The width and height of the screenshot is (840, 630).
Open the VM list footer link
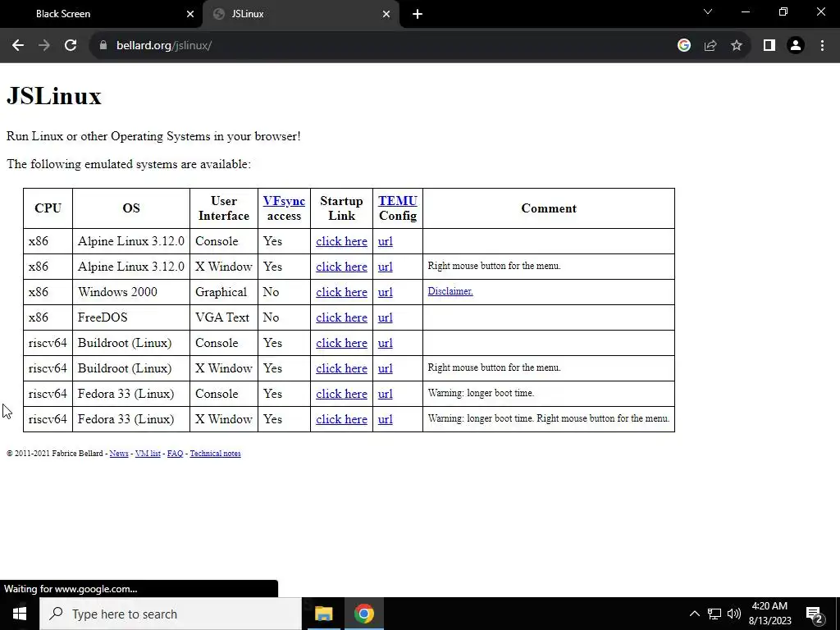click(148, 454)
